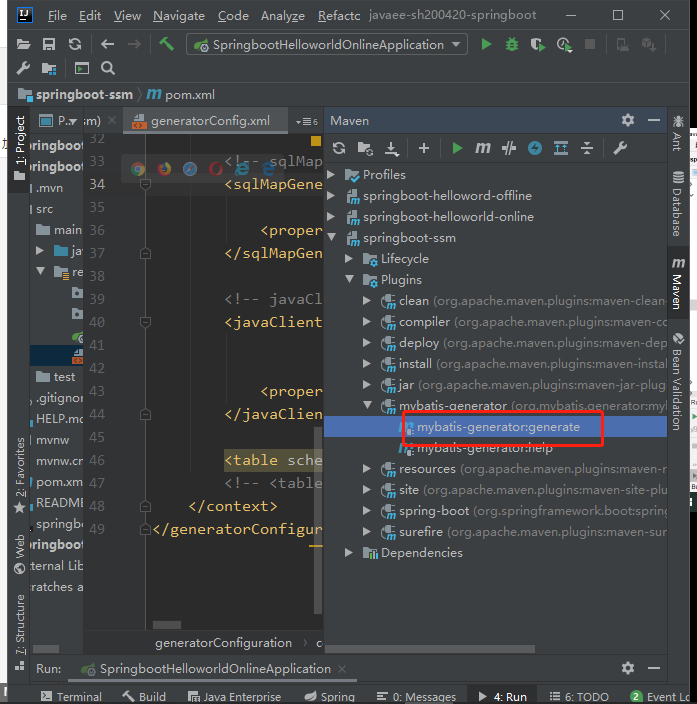The width and height of the screenshot is (697, 704).
Task: Toggle Database side tool window
Action: click(678, 203)
